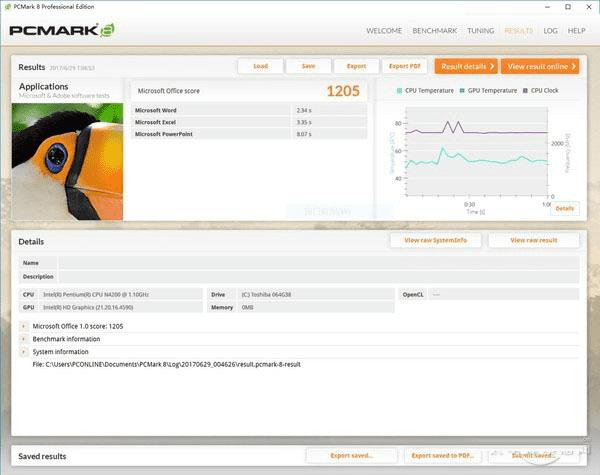Expand Benchmark information section
Viewport: 600px width, 475px height.
(24, 339)
